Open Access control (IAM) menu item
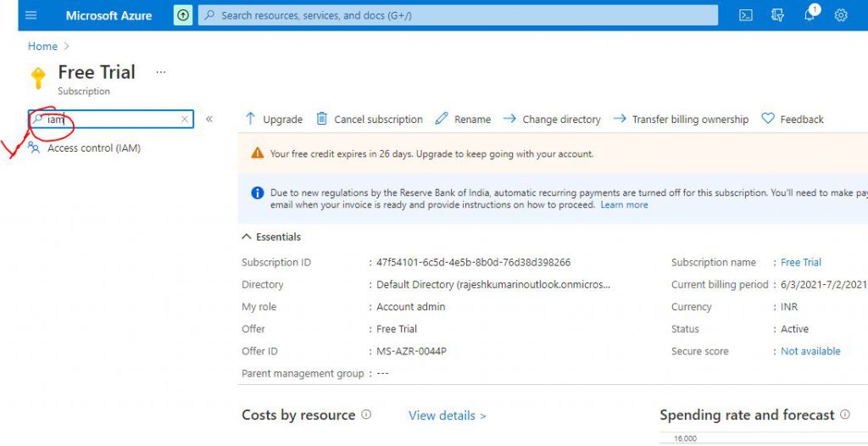Viewport: 868px width, 446px height. [93, 148]
